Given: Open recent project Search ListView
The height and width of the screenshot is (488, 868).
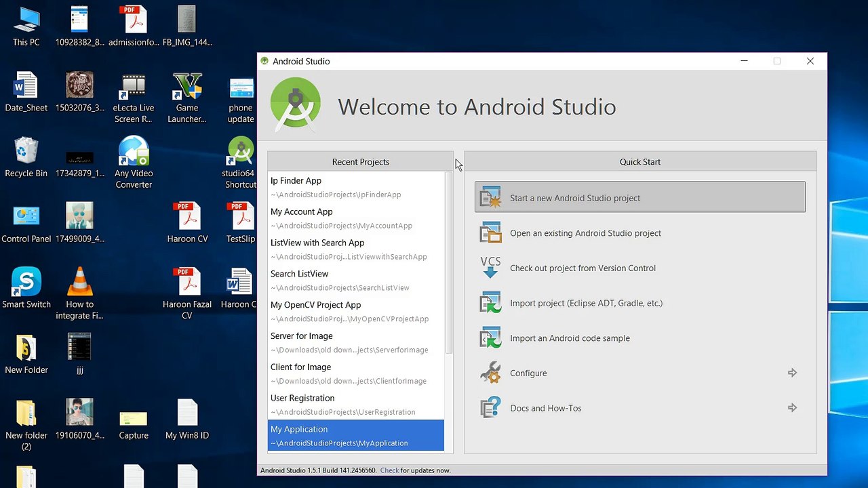Looking at the screenshot, I should 356,281.
